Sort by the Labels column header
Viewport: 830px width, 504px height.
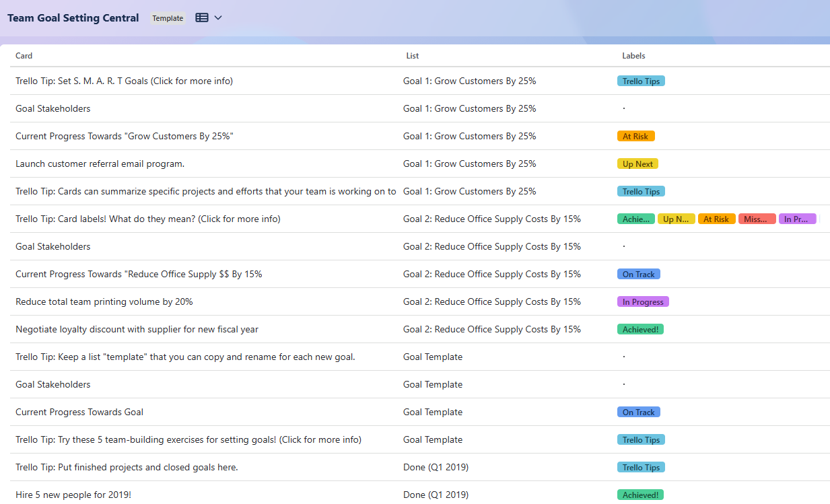tap(633, 56)
